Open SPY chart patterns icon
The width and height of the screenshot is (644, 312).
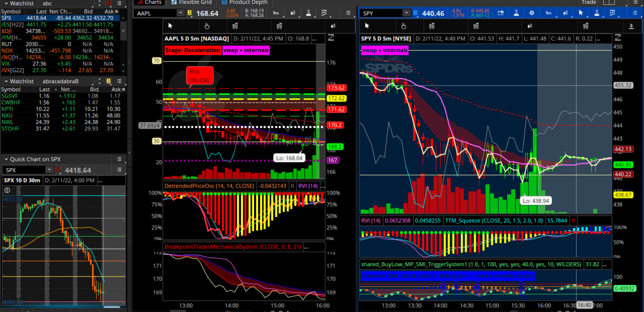pos(612,13)
